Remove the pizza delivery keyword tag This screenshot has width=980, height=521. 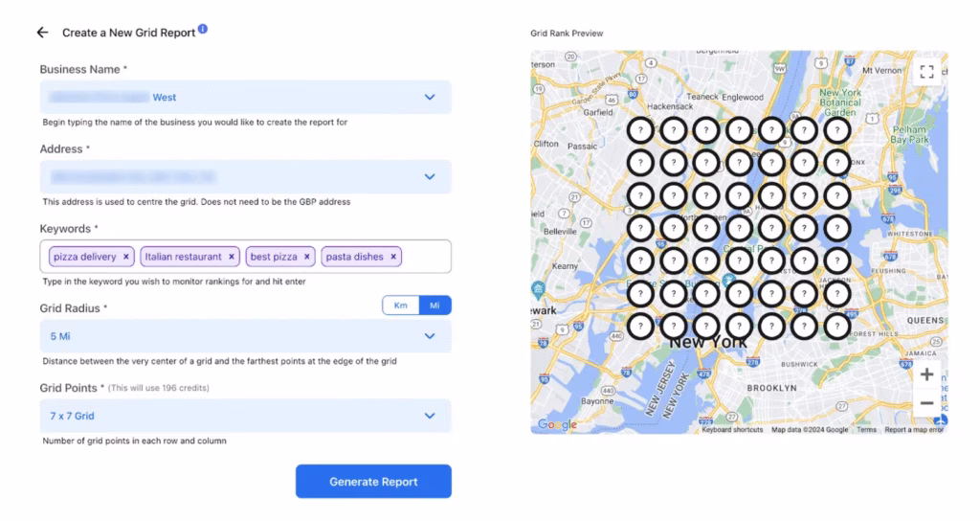point(126,257)
